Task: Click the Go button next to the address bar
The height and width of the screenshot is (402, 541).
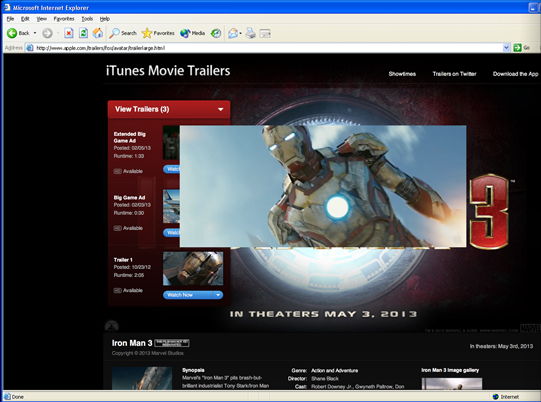Action: click(x=521, y=48)
